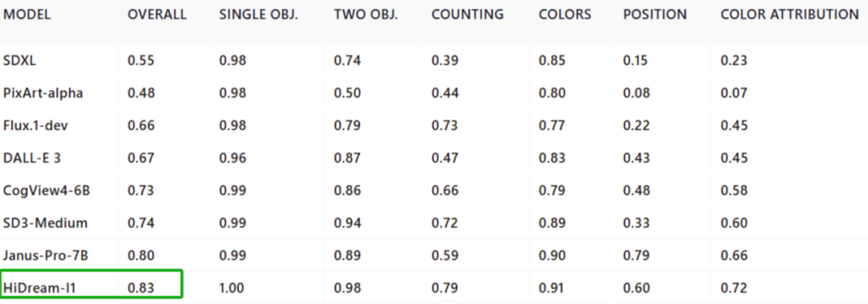The width and height of the screenshot is (868, 304).
Task: Click Janus-Pro-7B position score 0.79
Action: (x=637, y=256)
